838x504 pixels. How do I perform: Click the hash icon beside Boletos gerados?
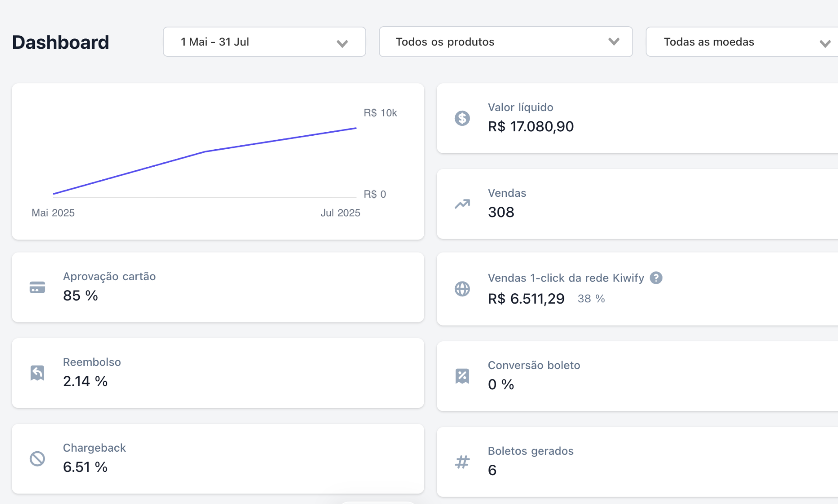click(462, 461)
